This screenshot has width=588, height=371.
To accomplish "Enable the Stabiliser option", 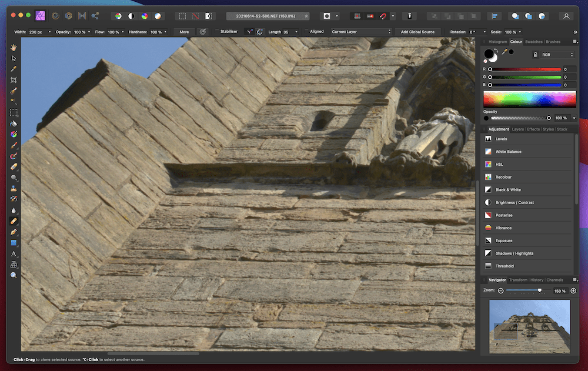I will click(217, 31).
